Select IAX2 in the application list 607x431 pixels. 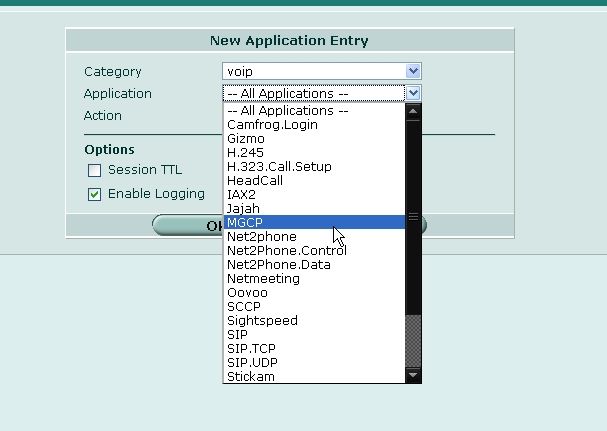314,194
